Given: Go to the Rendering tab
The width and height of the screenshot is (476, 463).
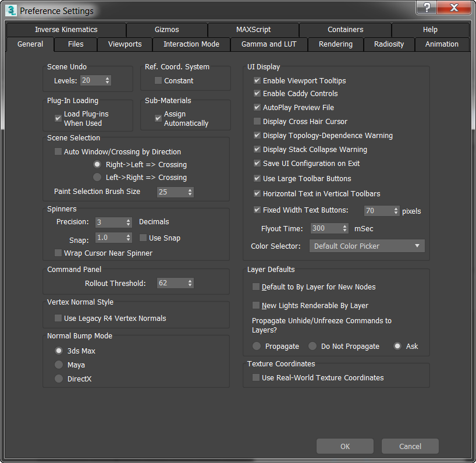Looking at the screenshot, I should point(335,44).
